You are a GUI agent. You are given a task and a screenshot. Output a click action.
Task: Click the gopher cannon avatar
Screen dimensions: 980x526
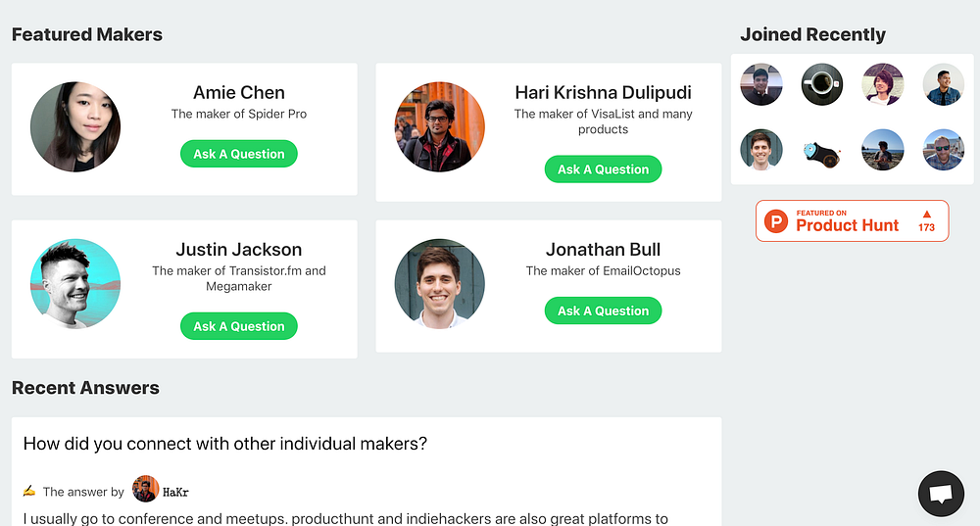[821, 150]
